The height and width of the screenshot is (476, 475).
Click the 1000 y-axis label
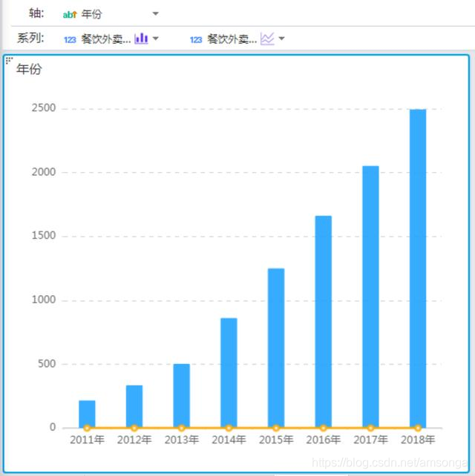44,300
